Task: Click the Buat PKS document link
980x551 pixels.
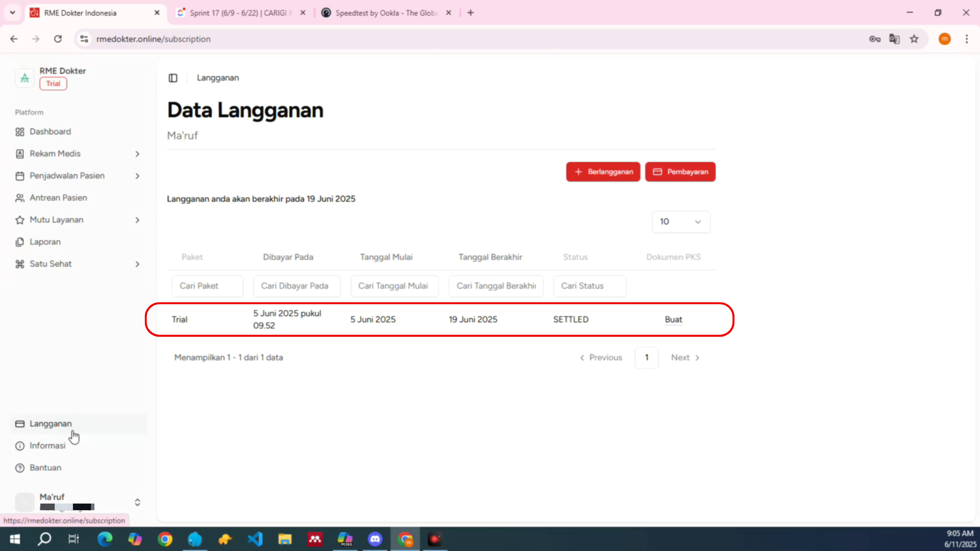Action: (673, 320)
